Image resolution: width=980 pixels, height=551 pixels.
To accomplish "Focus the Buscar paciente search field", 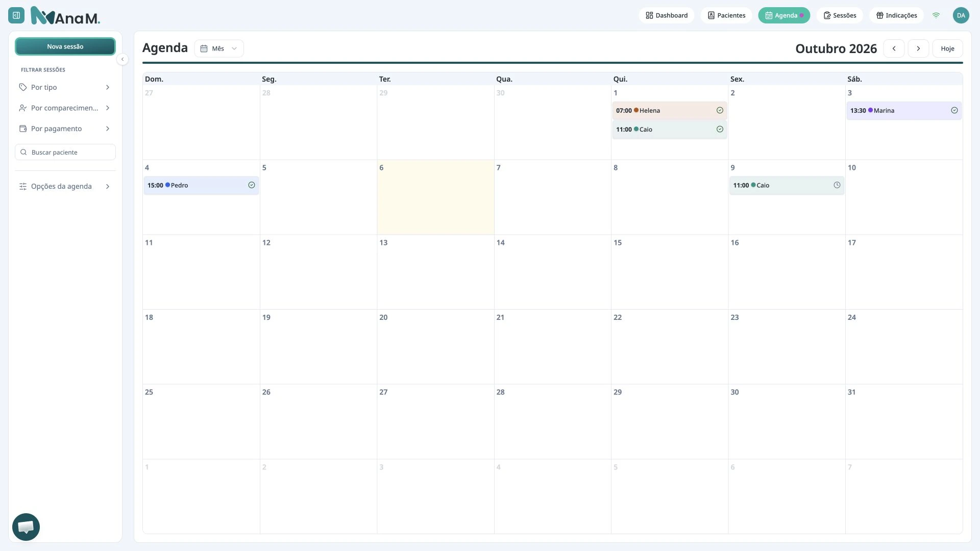I will click(x=65, y=152).
